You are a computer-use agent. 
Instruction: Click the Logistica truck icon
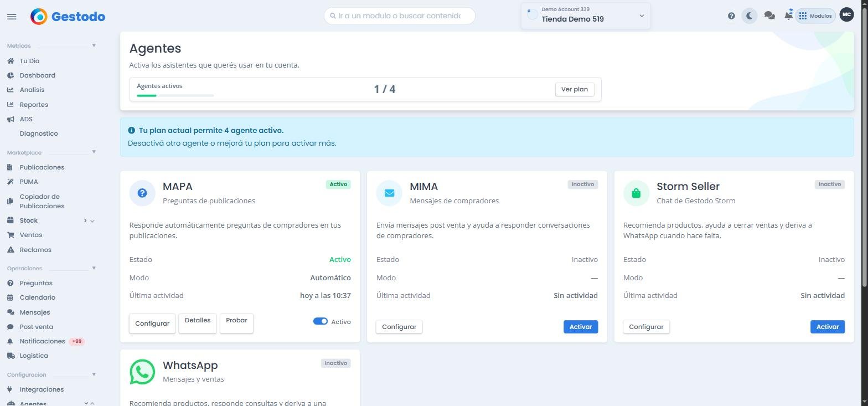click(11, 356)
